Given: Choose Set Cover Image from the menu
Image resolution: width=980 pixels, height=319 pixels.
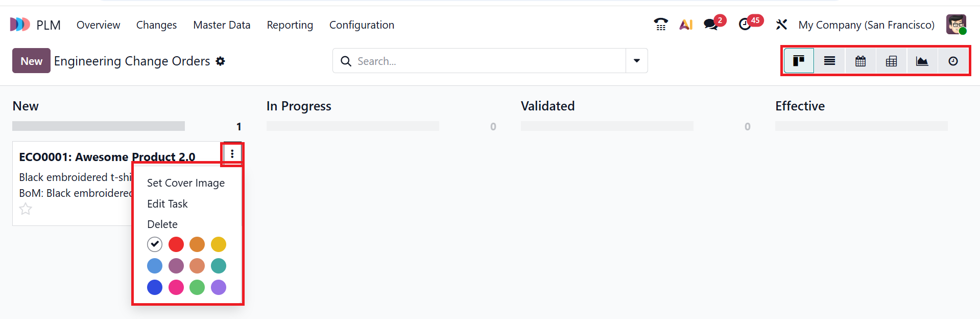Looking at the screenshot, I should click(186, 183).
